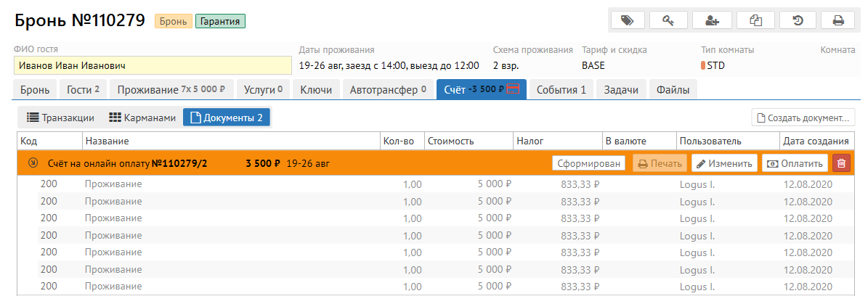The height and width of the screenshot is (296, 868).
Task: Collapse invoice №110279/2 with arrow icon
Action: click(33, 163)
